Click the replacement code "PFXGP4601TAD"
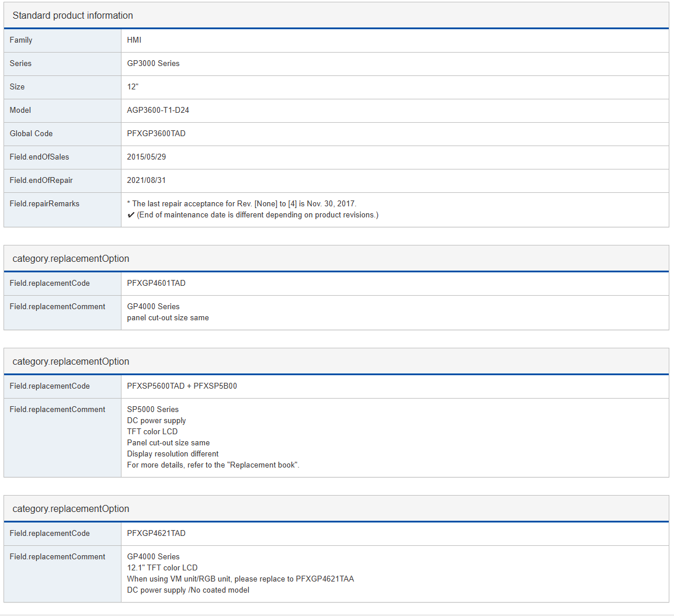The height and width of the screenshot is (616, 674). click(157, 283)
